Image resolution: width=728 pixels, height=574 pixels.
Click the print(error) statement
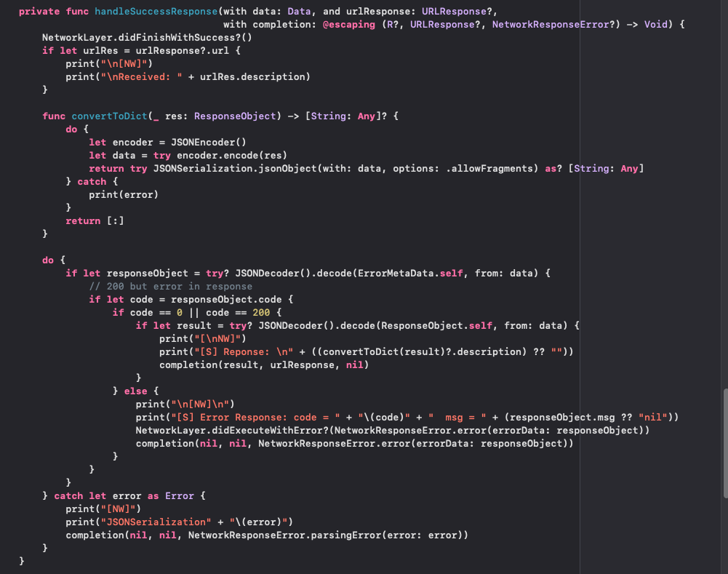(124, 195)
